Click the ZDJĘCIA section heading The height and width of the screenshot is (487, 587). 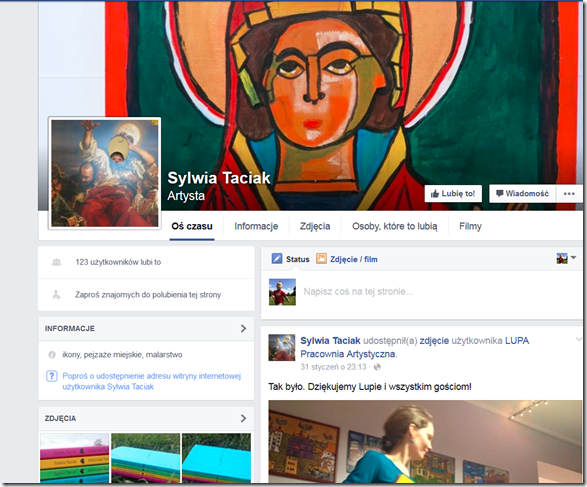pos(60,418)
